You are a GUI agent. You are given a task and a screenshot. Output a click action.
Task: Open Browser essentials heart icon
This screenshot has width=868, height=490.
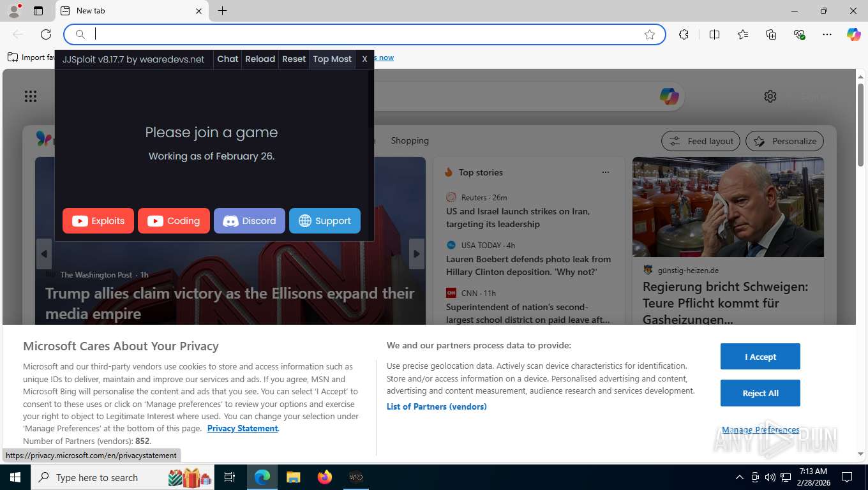click(x=799, y=34)
